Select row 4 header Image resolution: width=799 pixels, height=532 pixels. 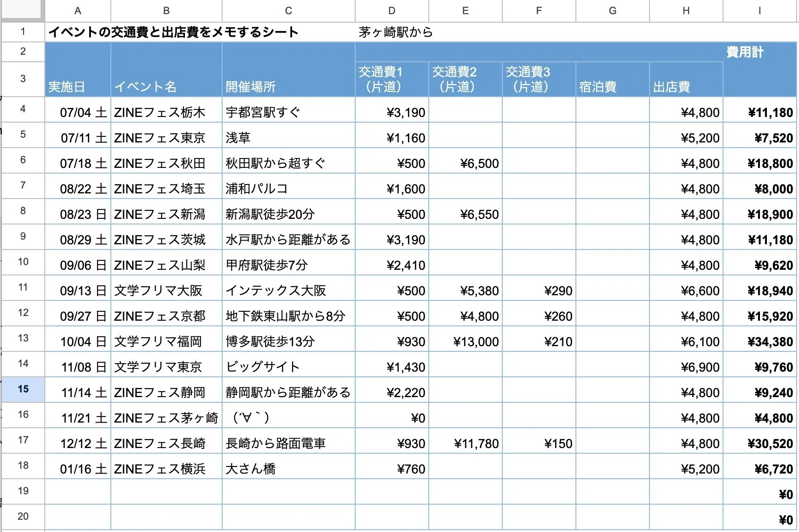[23, 109]
